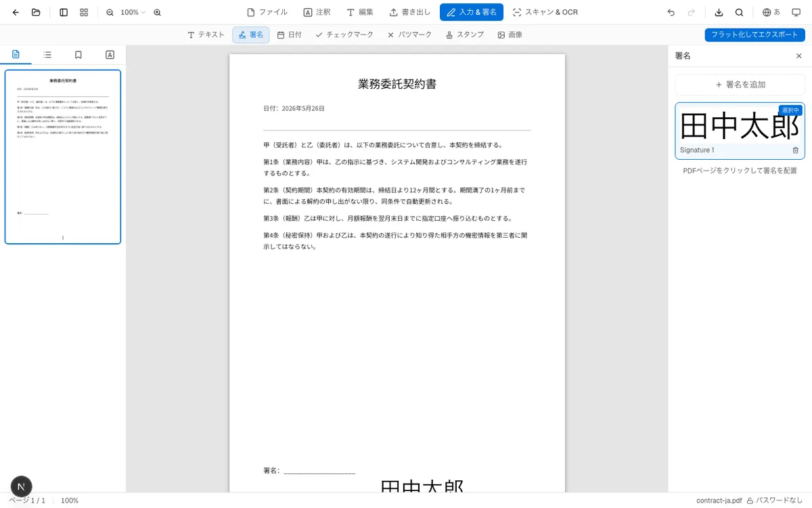Select the 画像 tool
The height and width of the screenshot is (508, 812).
tap(510, 35)
